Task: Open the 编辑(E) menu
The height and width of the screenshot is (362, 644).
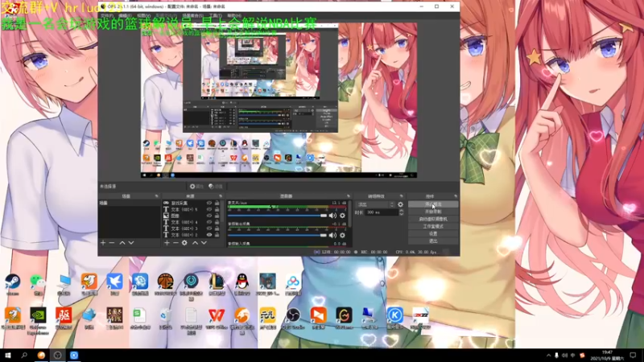Action: pos(125,15)
